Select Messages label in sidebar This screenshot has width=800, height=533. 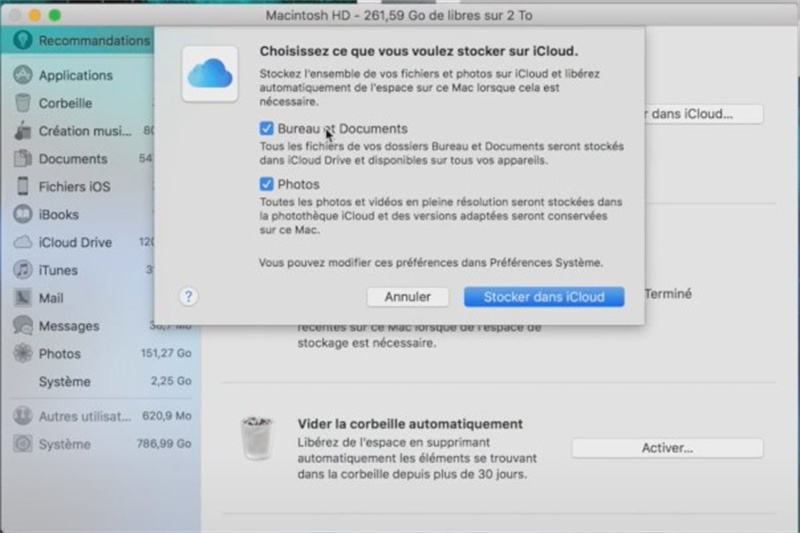coord(69,326)
